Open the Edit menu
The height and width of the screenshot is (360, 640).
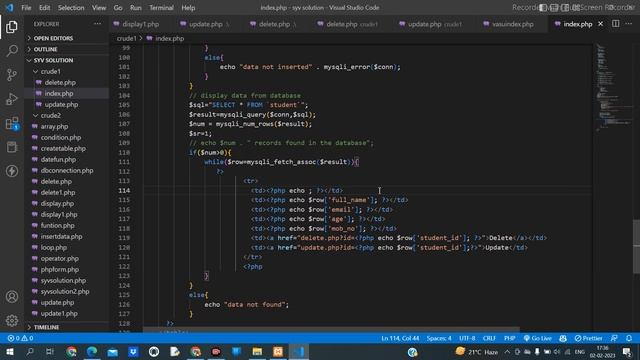tap(44, 8)
